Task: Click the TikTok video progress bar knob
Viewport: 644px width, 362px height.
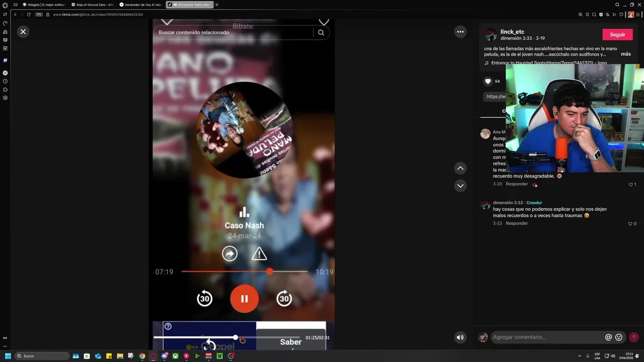Action: pyautogui.click(x=235, y=337)
